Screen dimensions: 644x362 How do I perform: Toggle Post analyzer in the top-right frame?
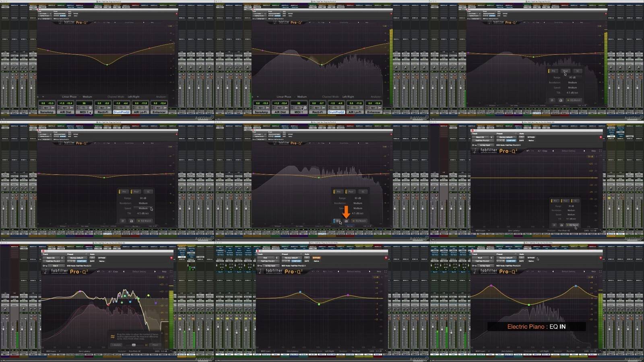(565, 71)
